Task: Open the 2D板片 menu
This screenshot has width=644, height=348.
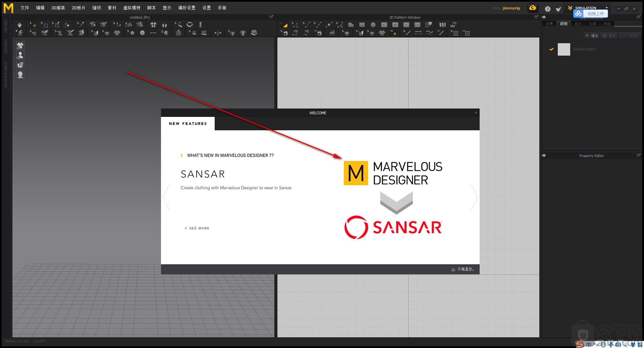Action: tap(78, 8)
